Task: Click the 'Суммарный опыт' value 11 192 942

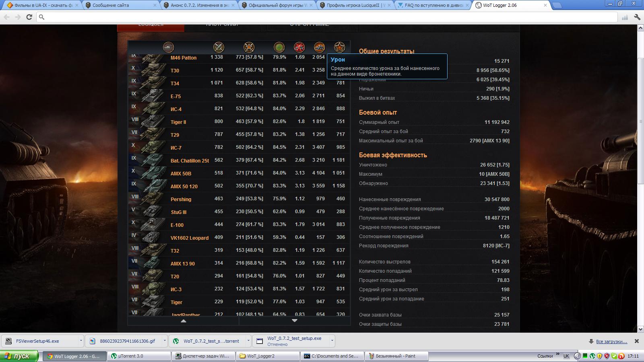Action: pyautogui.click(x=497, y=122)
